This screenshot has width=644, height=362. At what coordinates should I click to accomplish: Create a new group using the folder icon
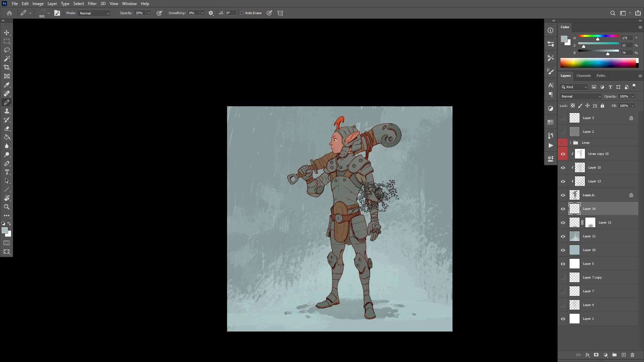[614, 355]
